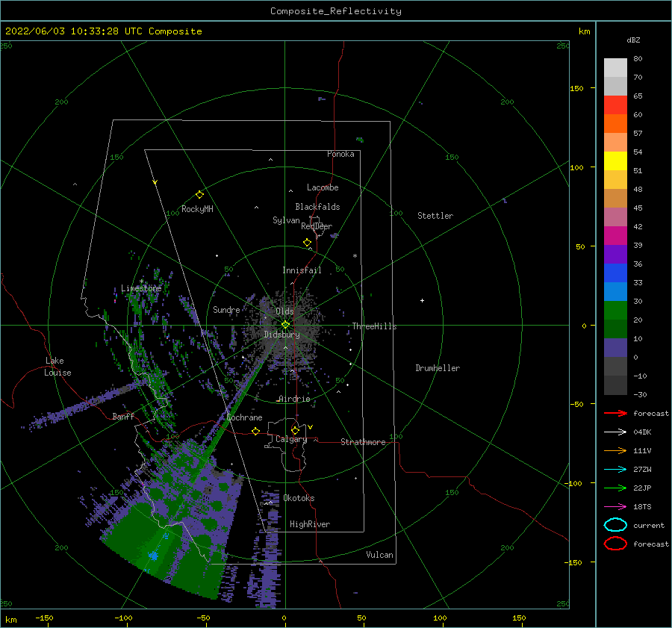Click the magenta 18TS arrow in legend
Viewport: 672px width, 628px height.
point(615,507)
